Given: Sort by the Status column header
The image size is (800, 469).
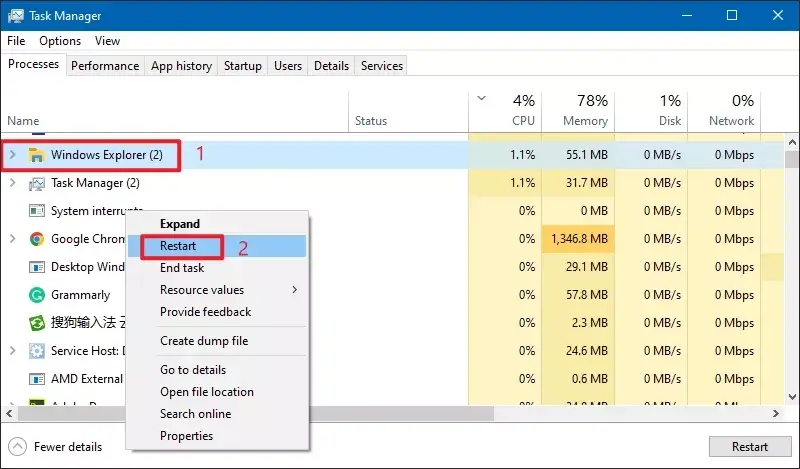Looking at the screenshot, I should [x=408, y=112].
